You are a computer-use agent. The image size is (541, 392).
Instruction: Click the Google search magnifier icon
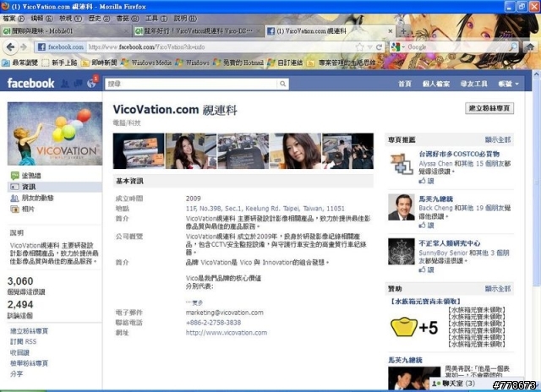coord(513,46)
